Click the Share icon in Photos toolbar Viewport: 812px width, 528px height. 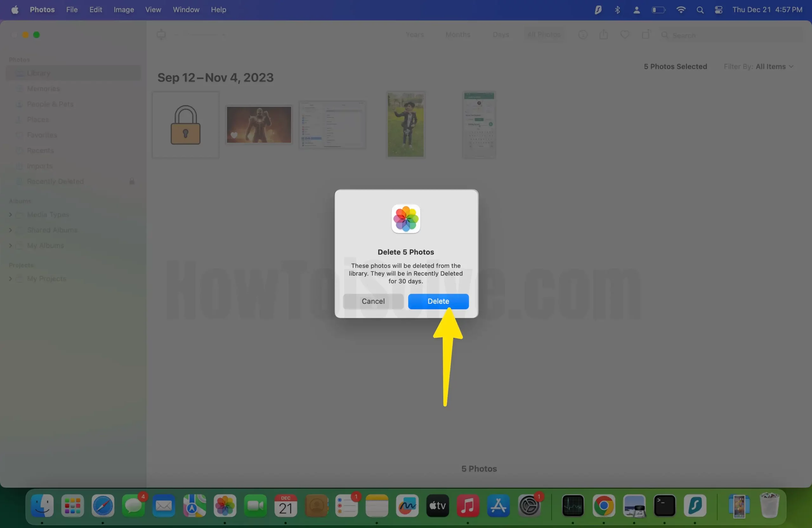coord(604,34)
